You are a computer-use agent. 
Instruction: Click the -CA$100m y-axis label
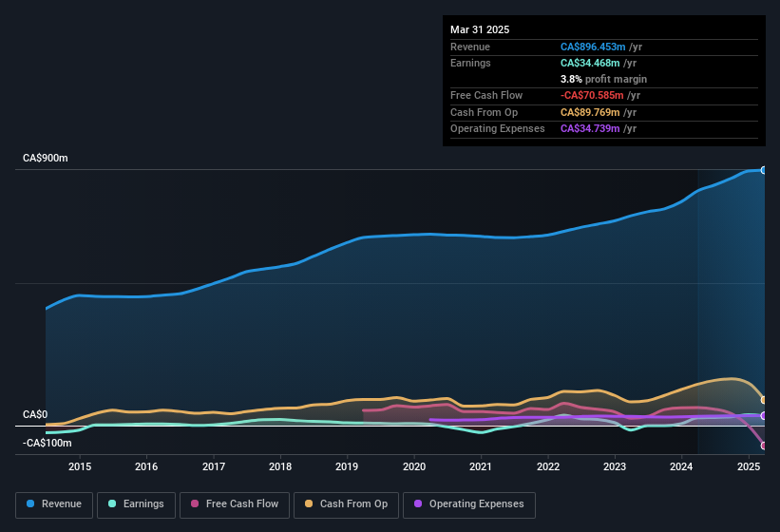click(48, 443)
